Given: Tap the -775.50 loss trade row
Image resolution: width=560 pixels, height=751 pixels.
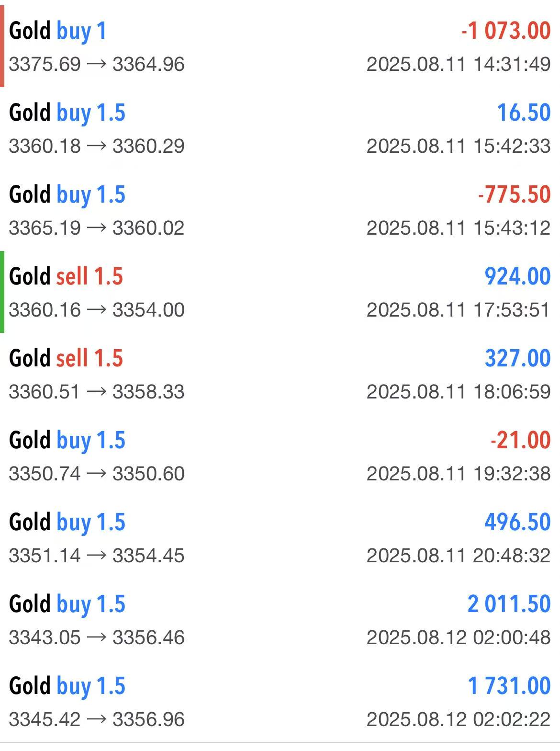Looking at the screenshot, I should tap(280, 210).
